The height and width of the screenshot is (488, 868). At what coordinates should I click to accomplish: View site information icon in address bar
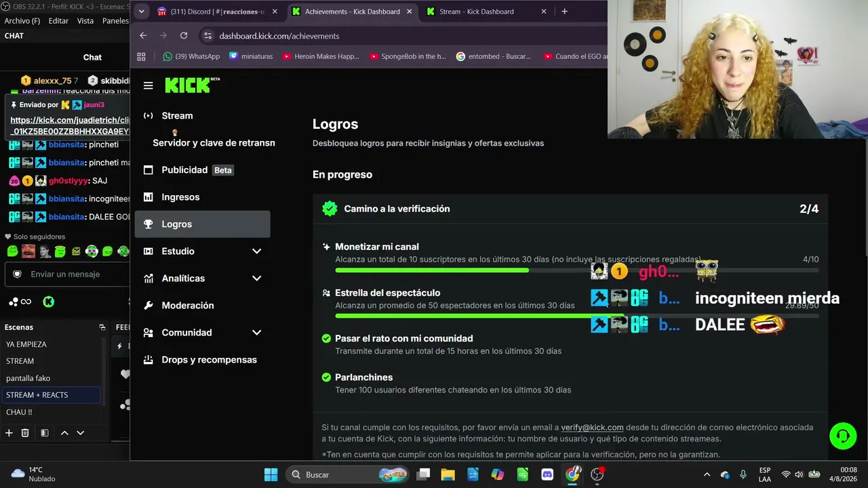(207, 36)
